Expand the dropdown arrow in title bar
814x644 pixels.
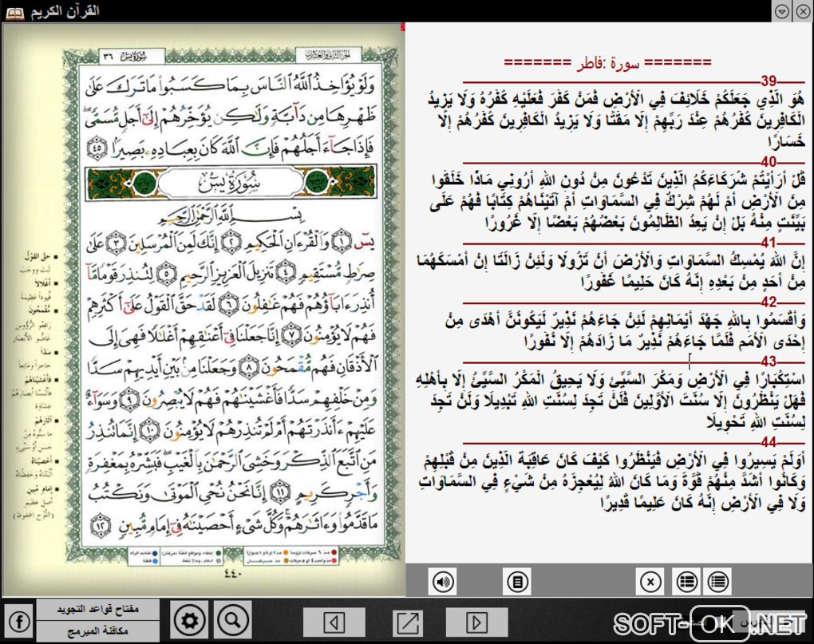782,11
